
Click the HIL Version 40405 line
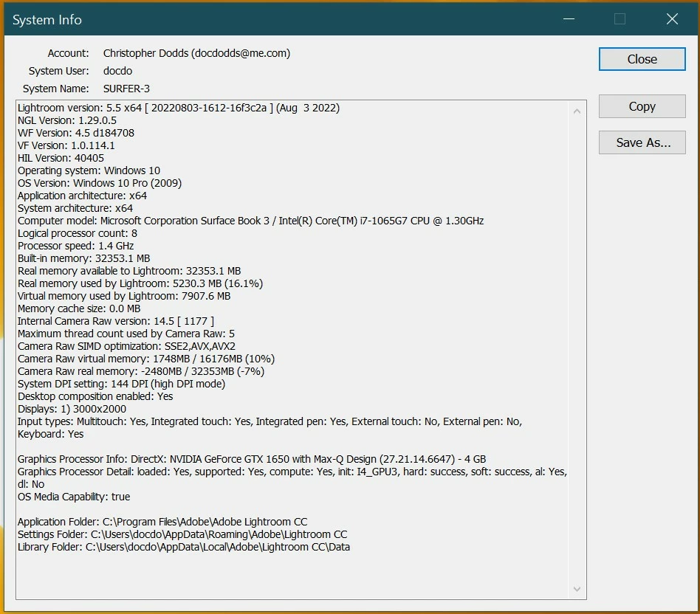61,158
